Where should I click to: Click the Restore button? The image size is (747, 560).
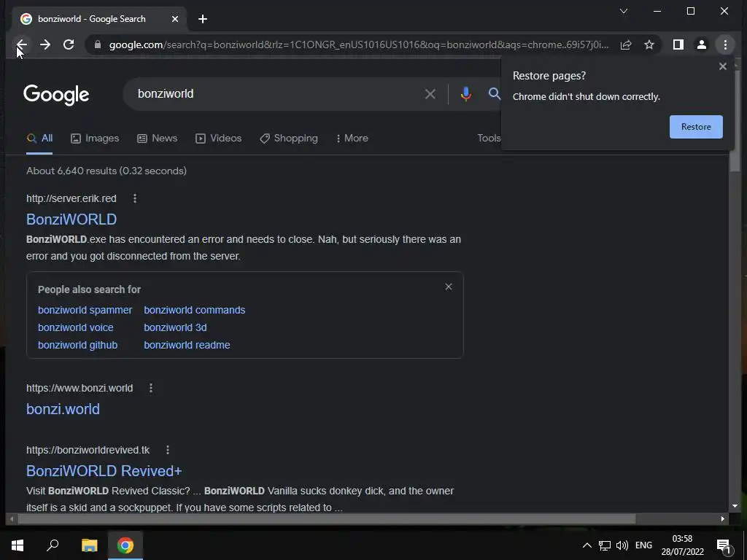[x=695, y=127]
